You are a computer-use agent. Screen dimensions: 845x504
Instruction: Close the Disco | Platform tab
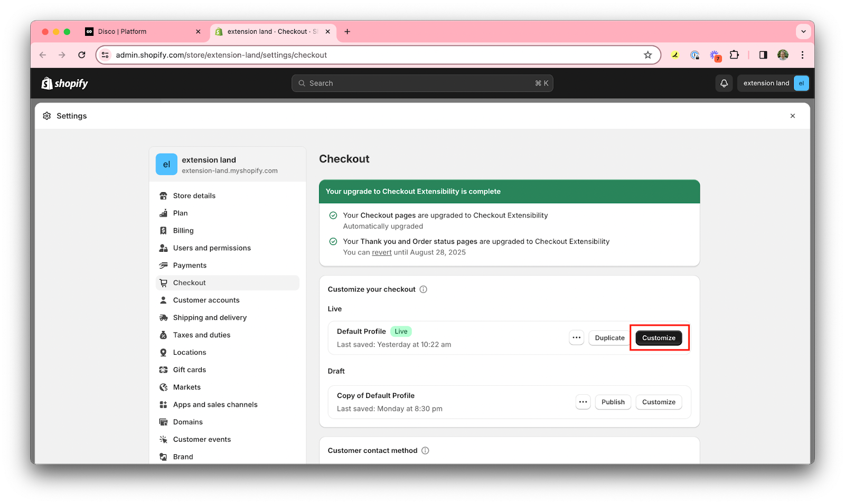pos(198,32)
